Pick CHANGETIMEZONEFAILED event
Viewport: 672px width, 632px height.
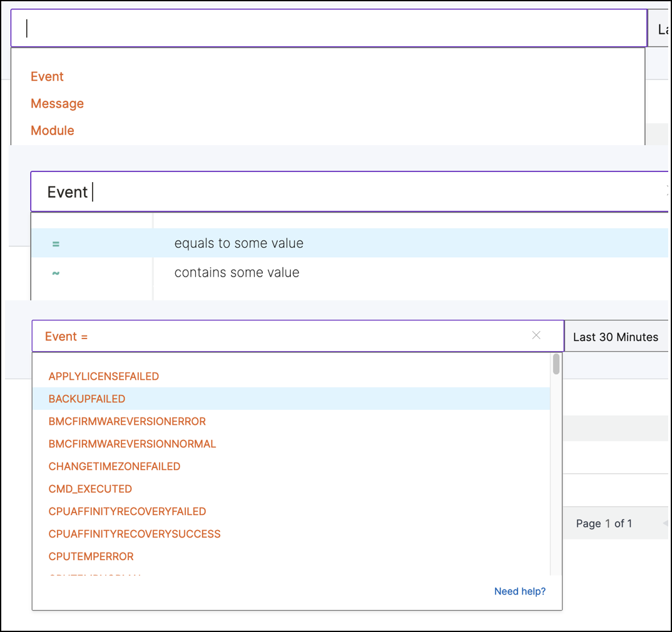point(115,466)
